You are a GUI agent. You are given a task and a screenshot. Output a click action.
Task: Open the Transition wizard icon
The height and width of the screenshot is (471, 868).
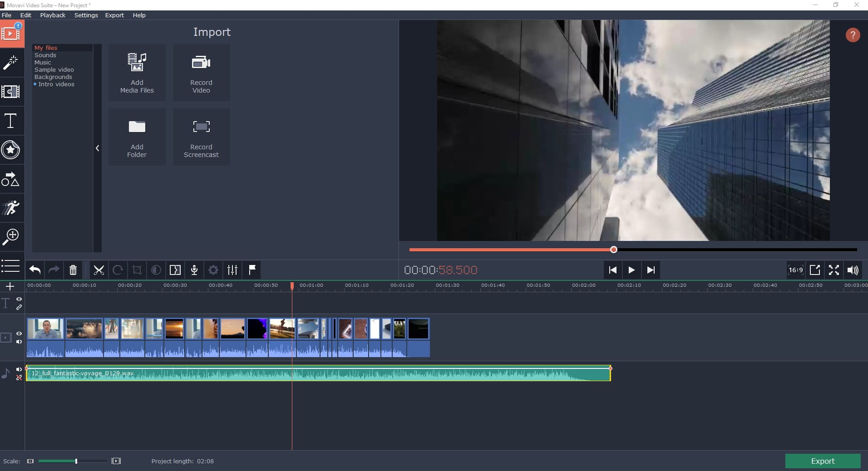click(175, 270)
